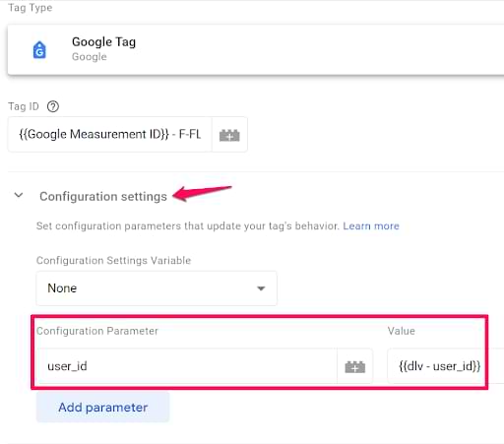Edit the user_id configuration parameter field

[x=186, y=366]
